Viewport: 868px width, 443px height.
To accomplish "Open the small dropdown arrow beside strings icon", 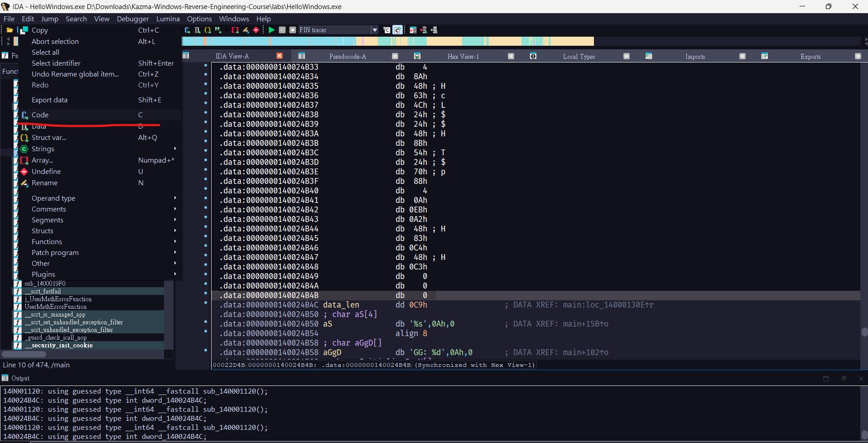I will tap(226, 30).
